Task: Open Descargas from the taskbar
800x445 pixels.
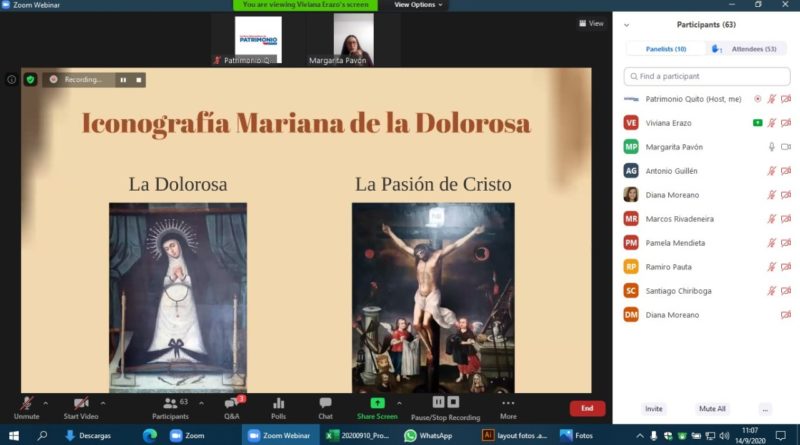Action: 88,435
